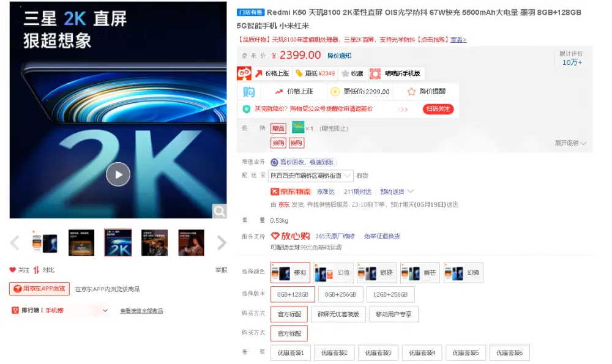Click the 排行榜 ranking badge icon
The image size is (612, 364).
click(x=15, y=310)
